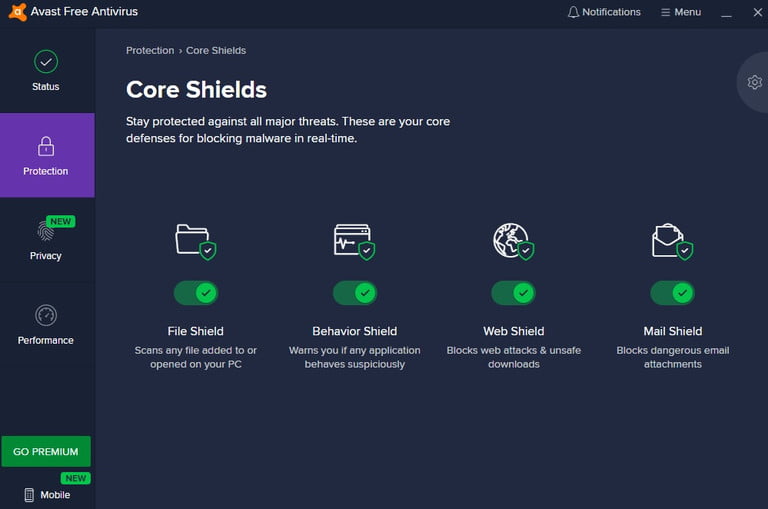Image resolution: width=768 pixels, height=509 pixels.
Task: Open the Mobile option in sidebar
Action: 46,495
